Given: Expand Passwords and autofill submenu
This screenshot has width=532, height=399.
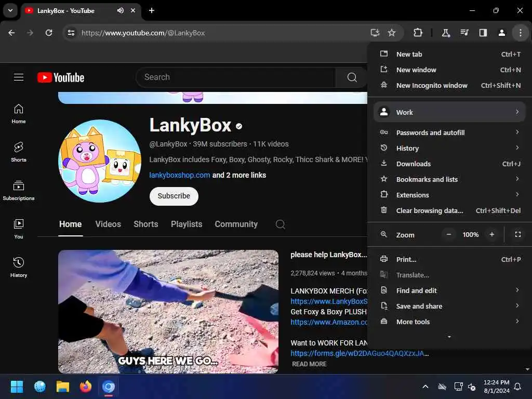Looking at the screenshot, I should pos(449,132).
